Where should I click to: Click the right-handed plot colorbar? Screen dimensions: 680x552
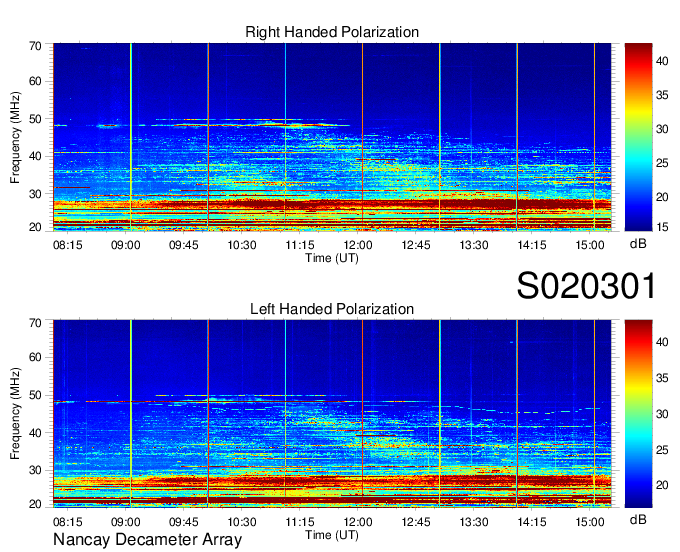tap(638, 137)
